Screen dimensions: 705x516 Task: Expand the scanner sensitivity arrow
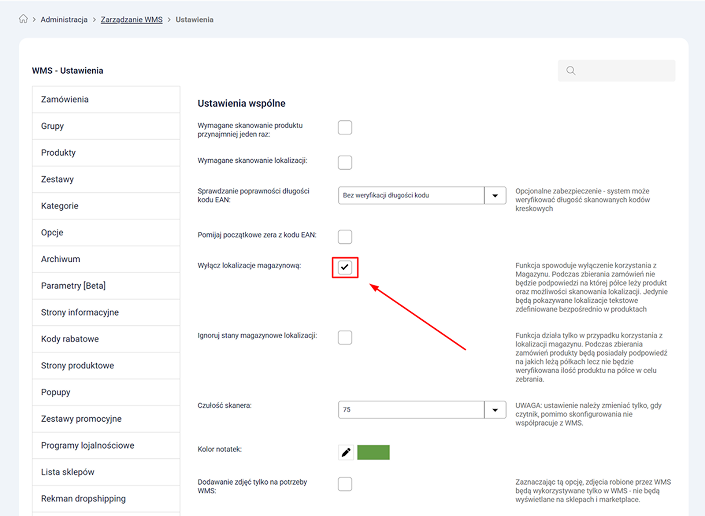(x=496, y=409)
